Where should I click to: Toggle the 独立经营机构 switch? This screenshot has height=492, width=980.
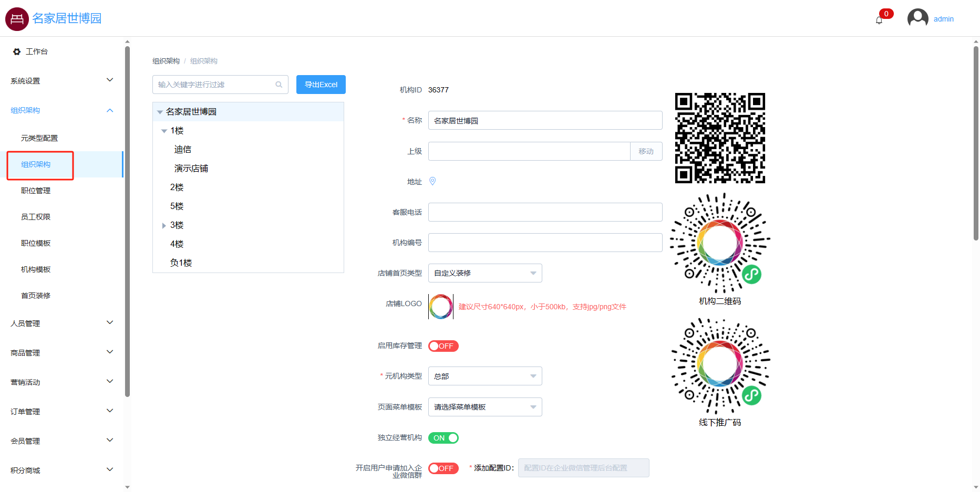coord(443,438)
